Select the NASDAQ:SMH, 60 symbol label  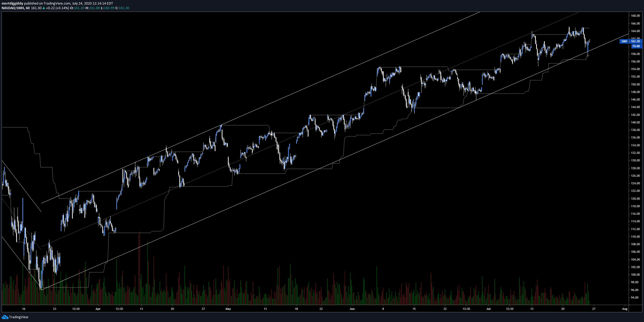16,8
